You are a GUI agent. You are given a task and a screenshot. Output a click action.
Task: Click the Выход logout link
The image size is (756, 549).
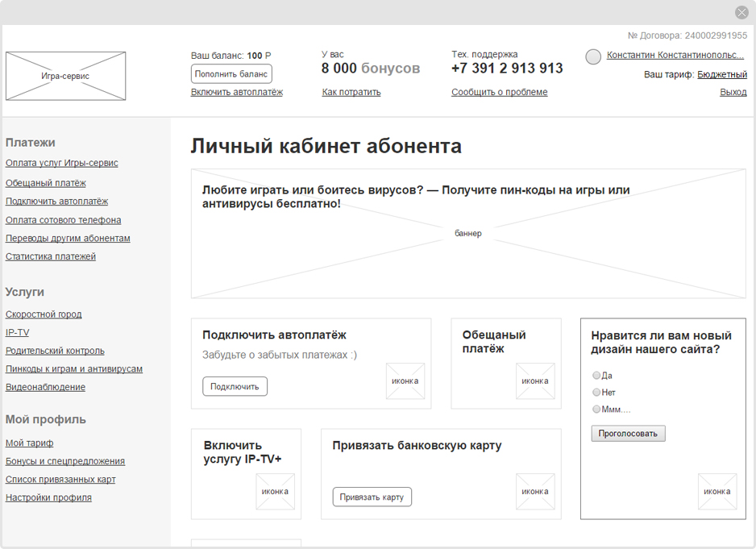pyautogui.click(x=733, y=93)
